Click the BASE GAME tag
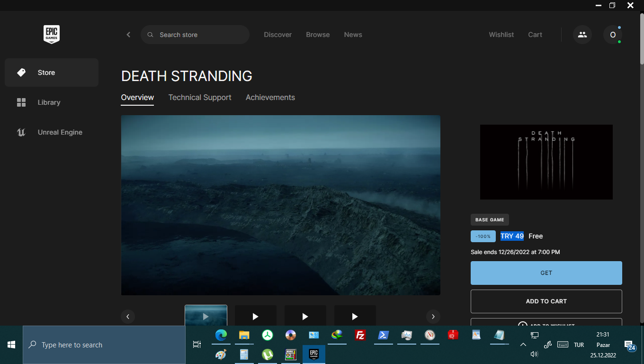The height and width of the screenshot is (364, 644). point(490,220)
